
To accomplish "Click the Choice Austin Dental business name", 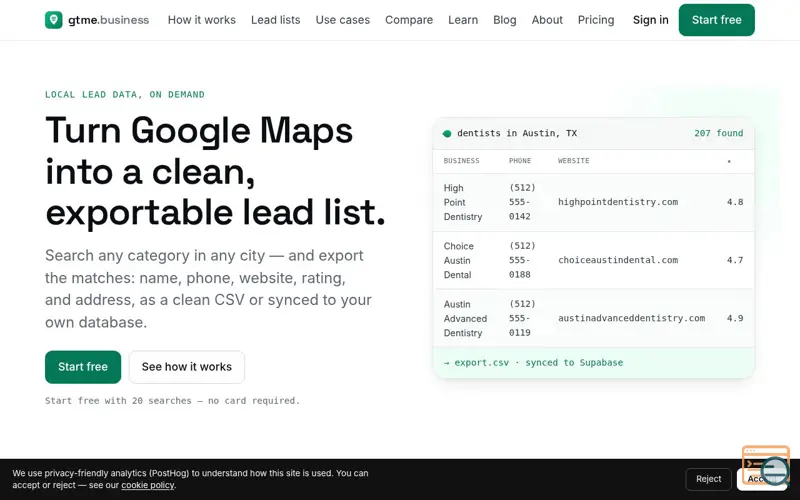I will click(x=459, y=260).
